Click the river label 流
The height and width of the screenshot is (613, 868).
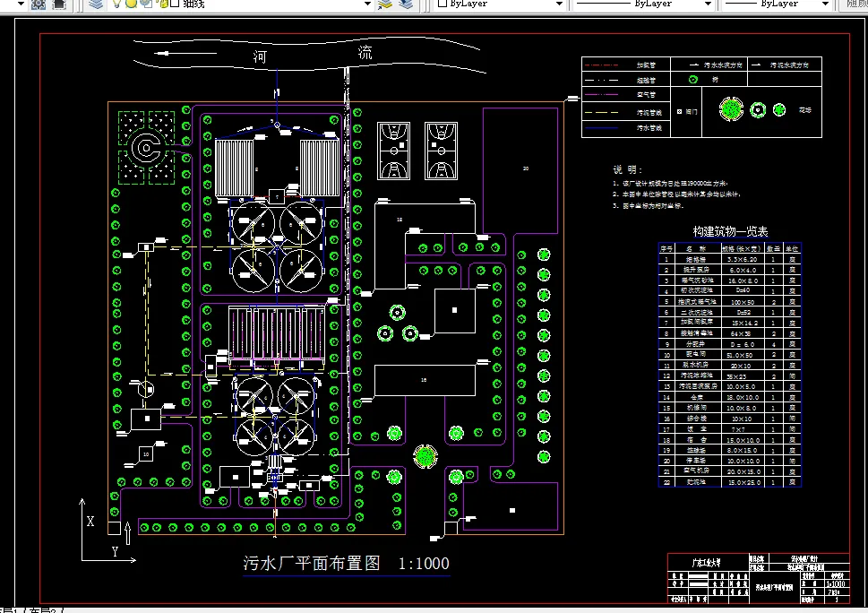pos(365,53)
